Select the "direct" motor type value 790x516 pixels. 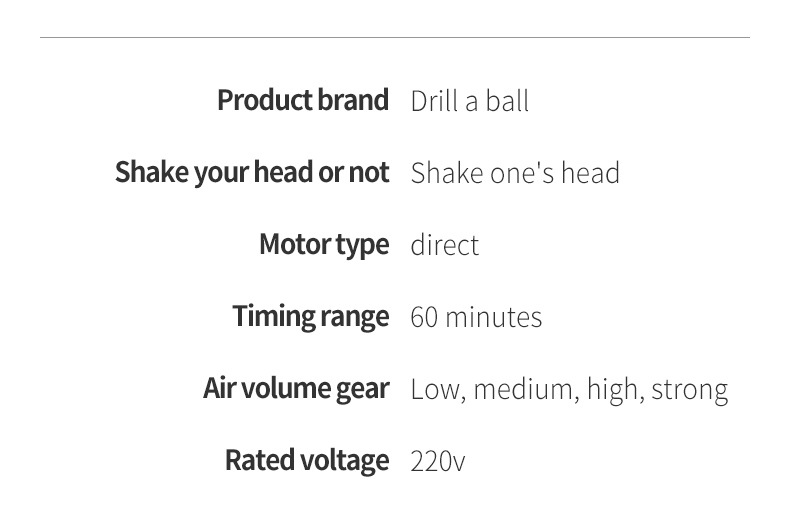444,245
